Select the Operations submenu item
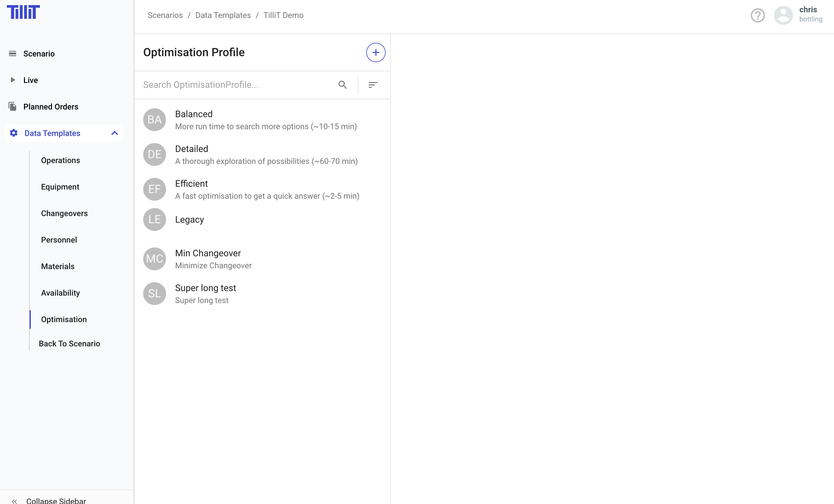 (x=60, y=160)
